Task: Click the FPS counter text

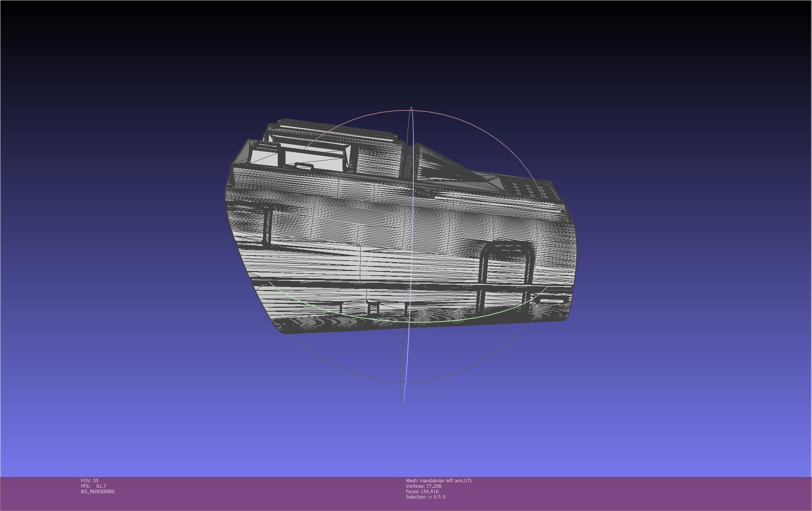Action: pos(93,486)
